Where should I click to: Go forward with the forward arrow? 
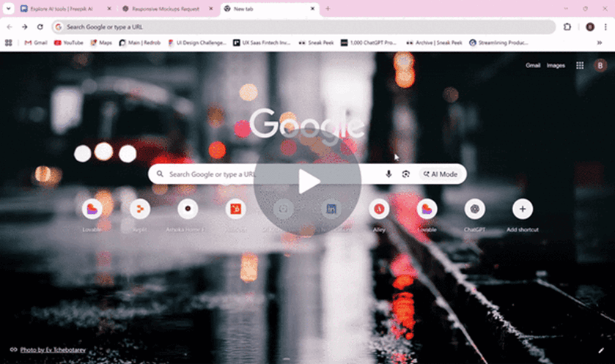25,27
